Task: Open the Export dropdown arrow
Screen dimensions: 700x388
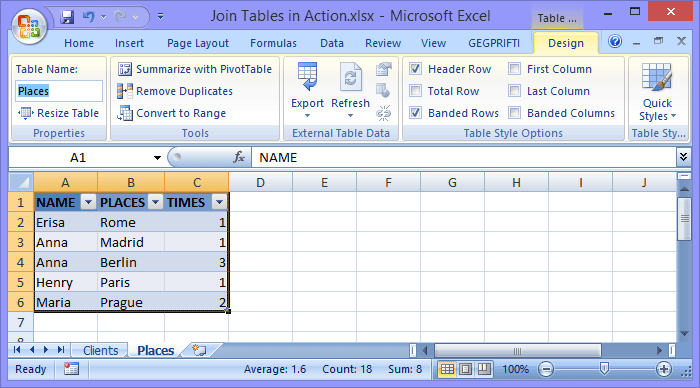Action: (x=307, y=116)
